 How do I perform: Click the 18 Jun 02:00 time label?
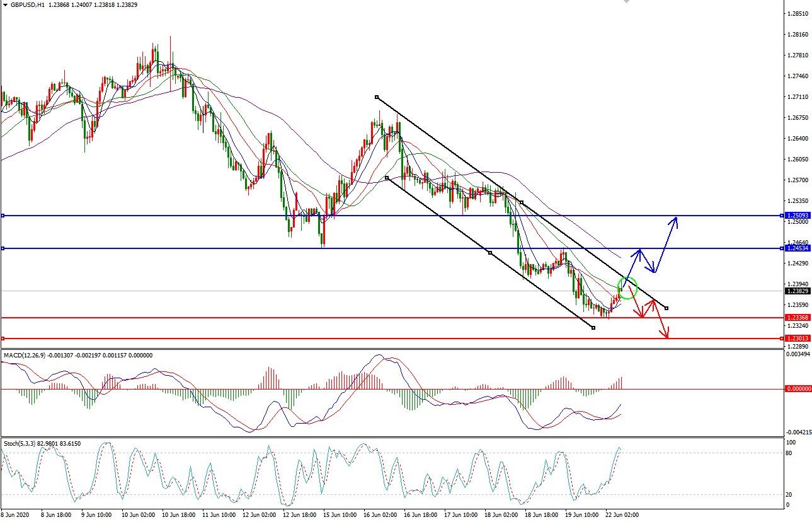click(x=501, y=515)
